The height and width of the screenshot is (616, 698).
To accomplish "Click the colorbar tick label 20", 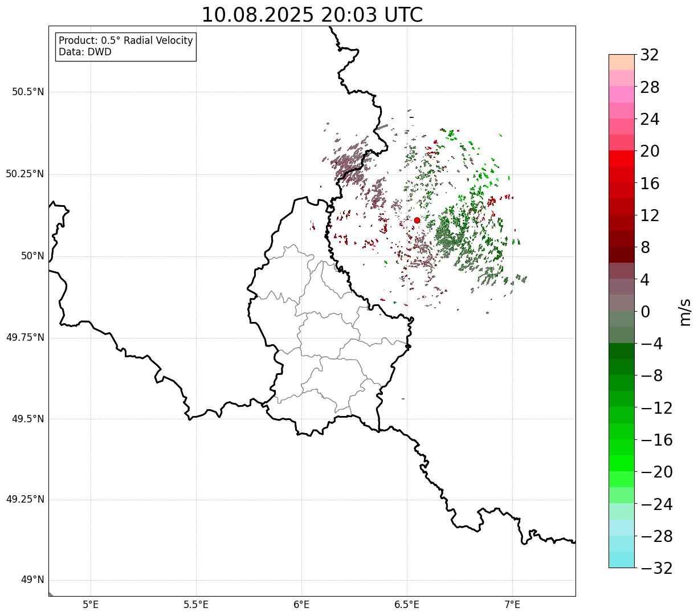I will tap(650, 152).
